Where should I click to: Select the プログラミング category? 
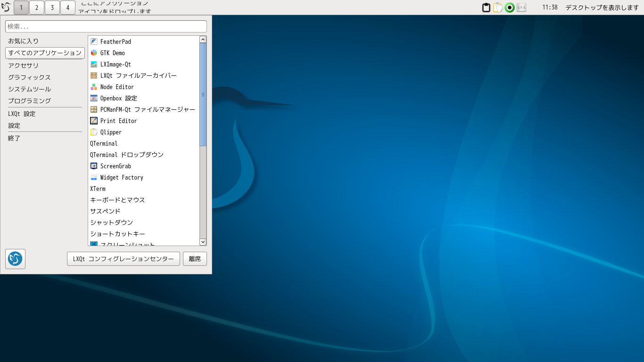pyautogui.click(x=29, y=101)
